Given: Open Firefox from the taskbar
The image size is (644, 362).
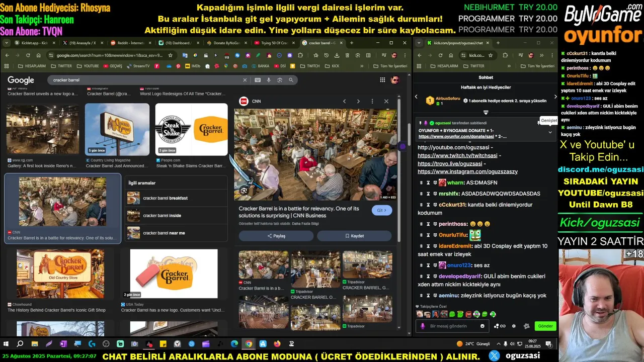Looking at the screenshot, I should coord(277,344).
